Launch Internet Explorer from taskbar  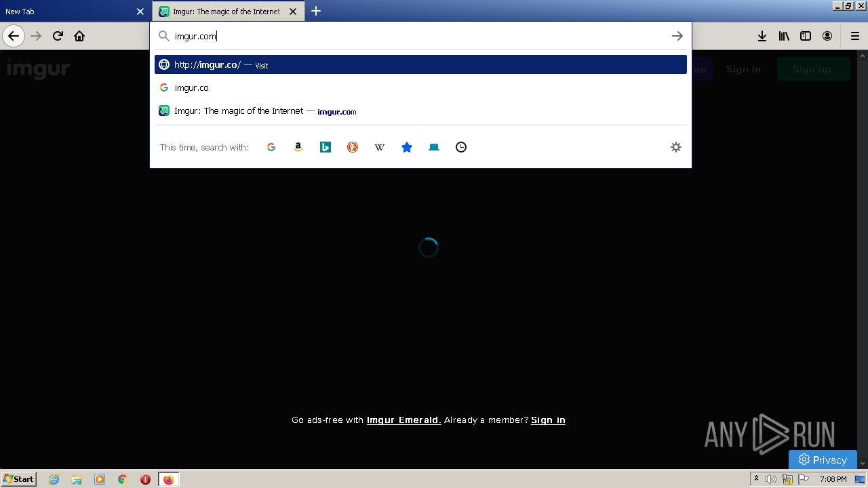(54, 479)
